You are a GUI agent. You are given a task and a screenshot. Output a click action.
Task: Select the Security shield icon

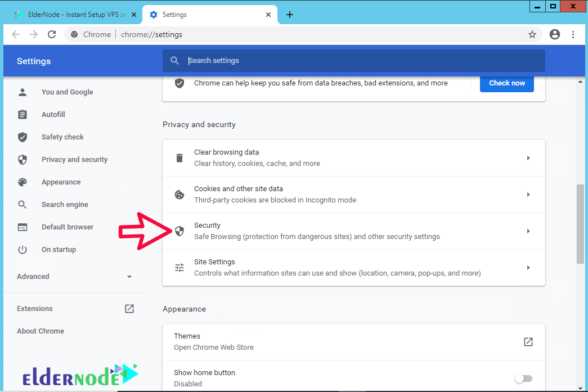point(179,231)
